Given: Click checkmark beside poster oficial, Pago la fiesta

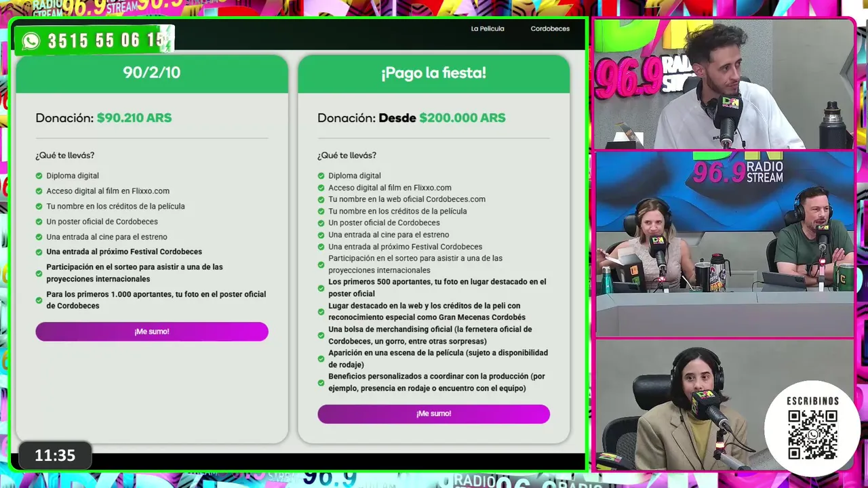Looking at the screenshot, I should [x=321, y=222].
